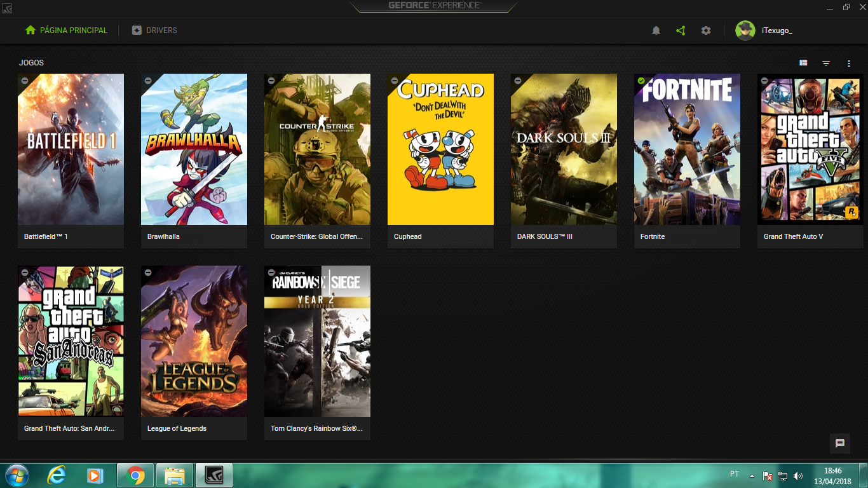Select the League of Legends cover
The width and height of the screenshot is (868, 488).
click(x=194, y=341)
